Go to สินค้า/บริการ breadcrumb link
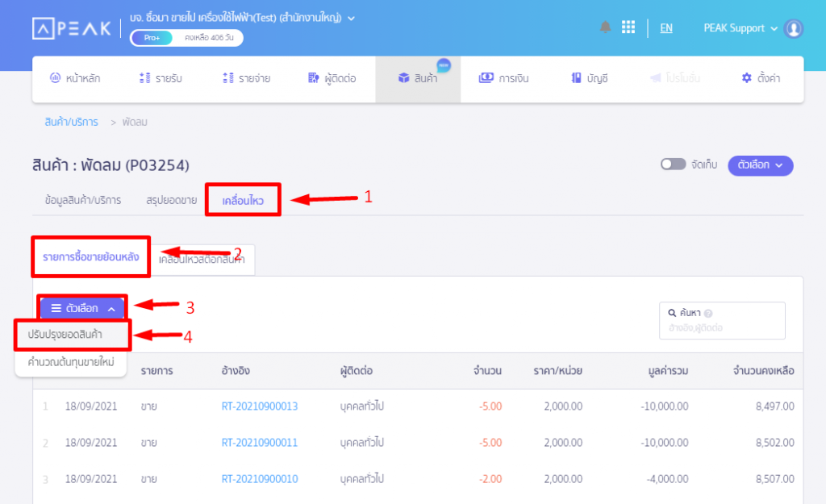Viewport: 826px width, 504px height. pos(71,122)
